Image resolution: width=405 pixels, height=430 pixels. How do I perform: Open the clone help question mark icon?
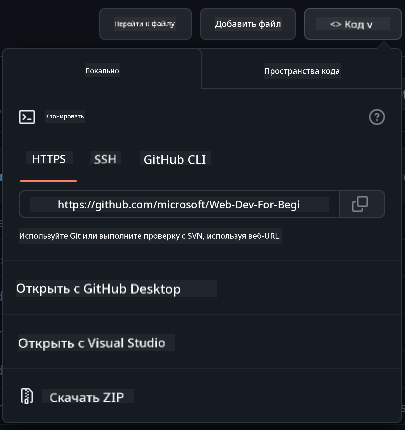(377, 117)
